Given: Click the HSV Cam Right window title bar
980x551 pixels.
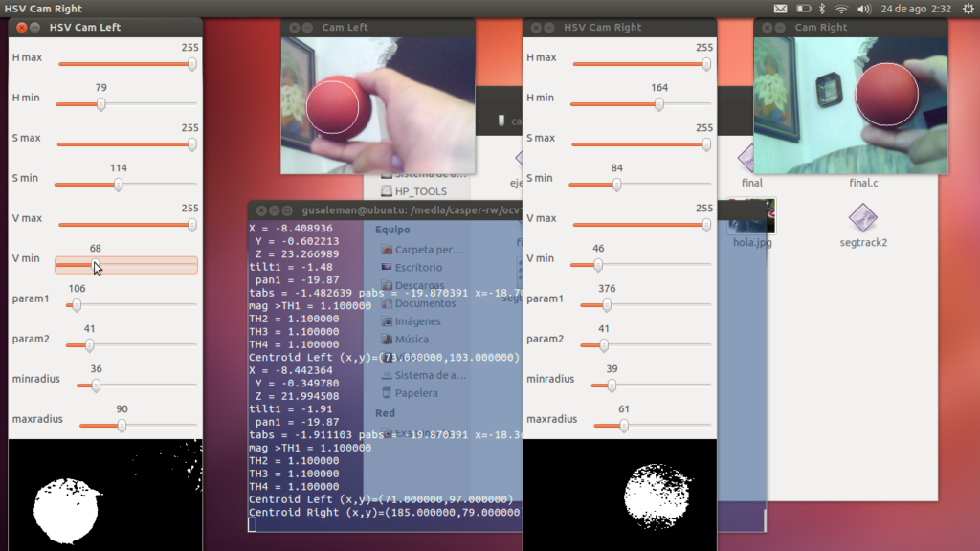Looking at the screenshot, I should 620,28.
